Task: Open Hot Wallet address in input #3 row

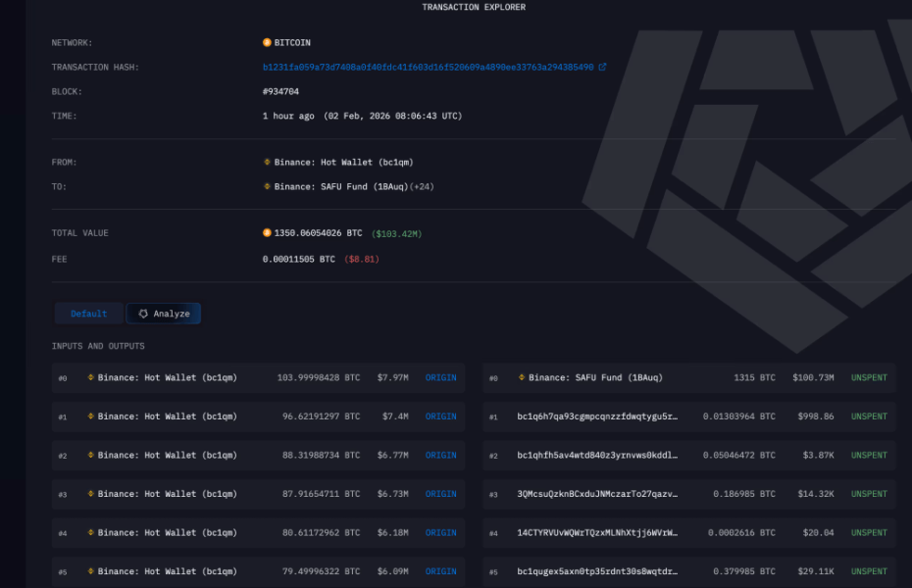Action: 168,494
